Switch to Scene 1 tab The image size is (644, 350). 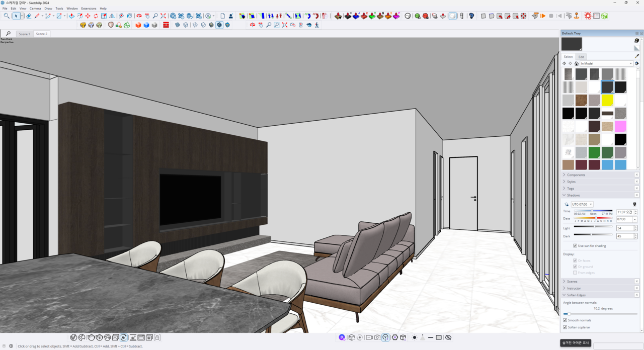(24, 34)
